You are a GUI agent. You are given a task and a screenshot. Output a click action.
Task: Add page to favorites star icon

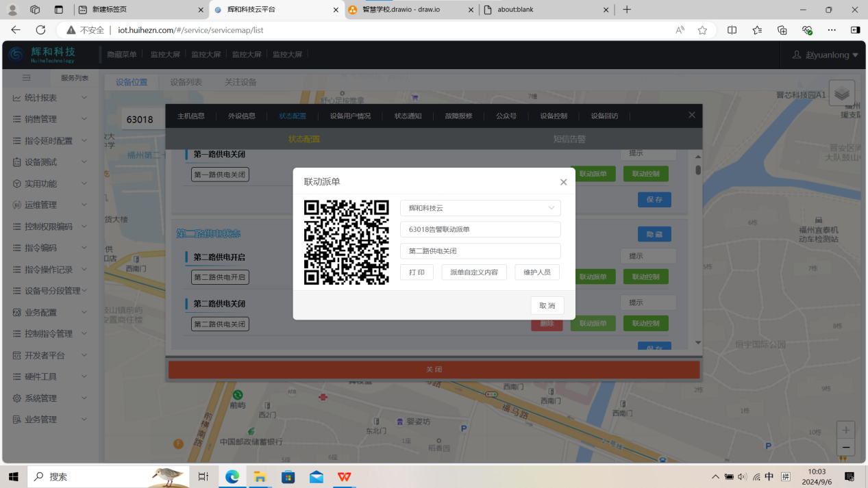(702, 30)
